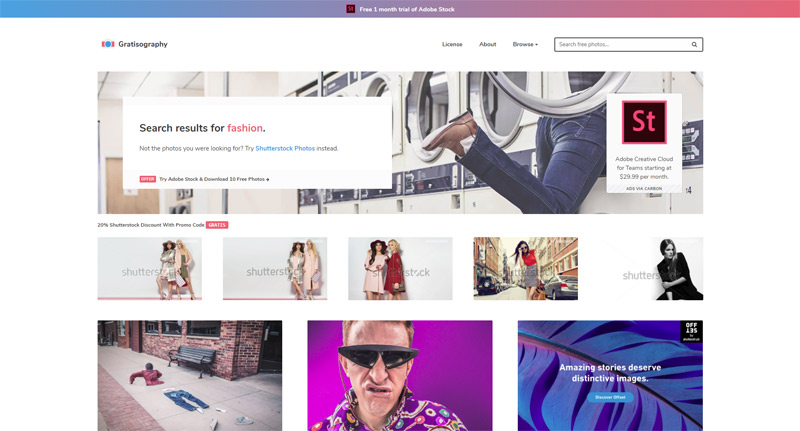Click the search magnifier icon

pos(694,44)
